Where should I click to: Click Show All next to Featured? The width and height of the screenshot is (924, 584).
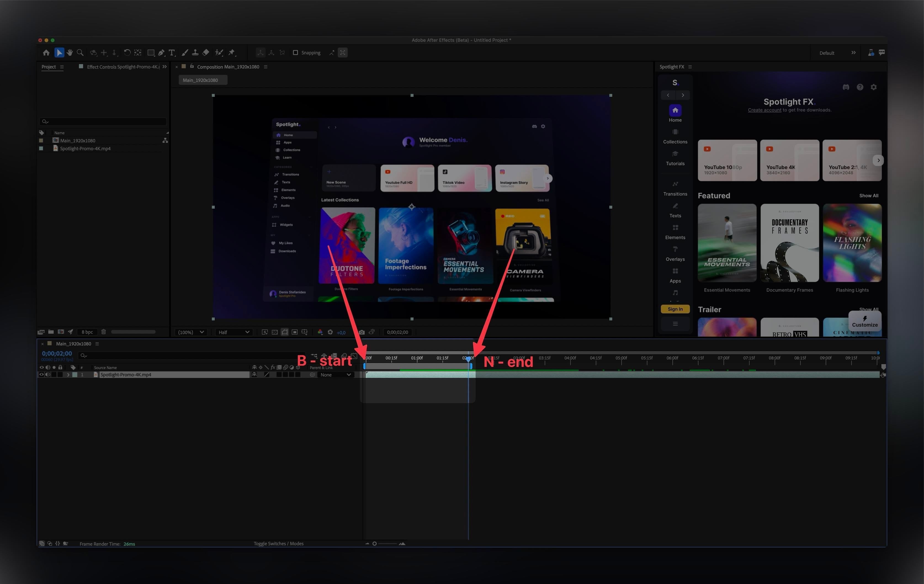tap(869, 196)
